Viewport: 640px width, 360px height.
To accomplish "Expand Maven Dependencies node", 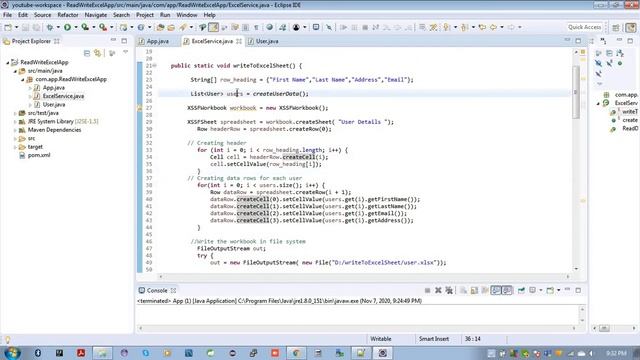I will pos(16,130).
